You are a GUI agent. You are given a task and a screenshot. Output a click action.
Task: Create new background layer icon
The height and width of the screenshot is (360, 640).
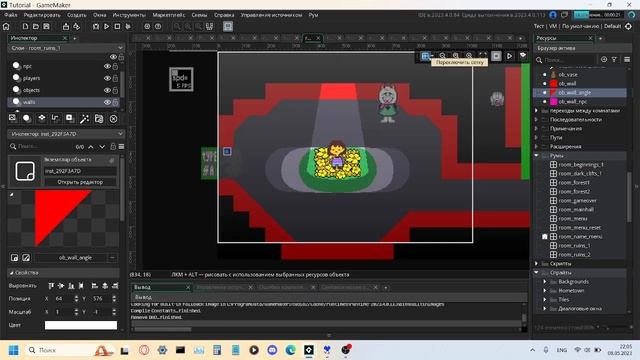point(13,118)
